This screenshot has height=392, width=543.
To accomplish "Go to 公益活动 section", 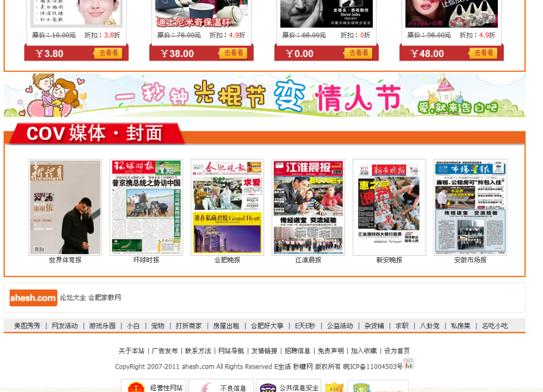I will [340, 326].
